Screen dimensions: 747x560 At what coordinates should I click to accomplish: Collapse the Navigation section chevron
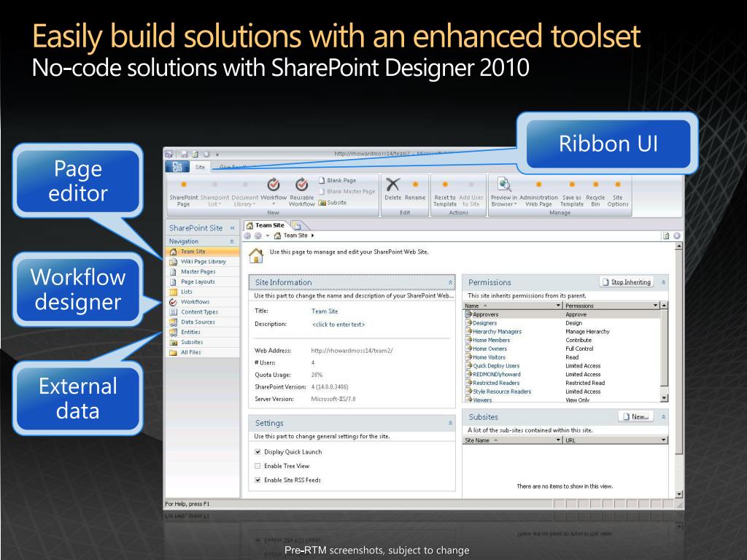(x=232, y=241)
